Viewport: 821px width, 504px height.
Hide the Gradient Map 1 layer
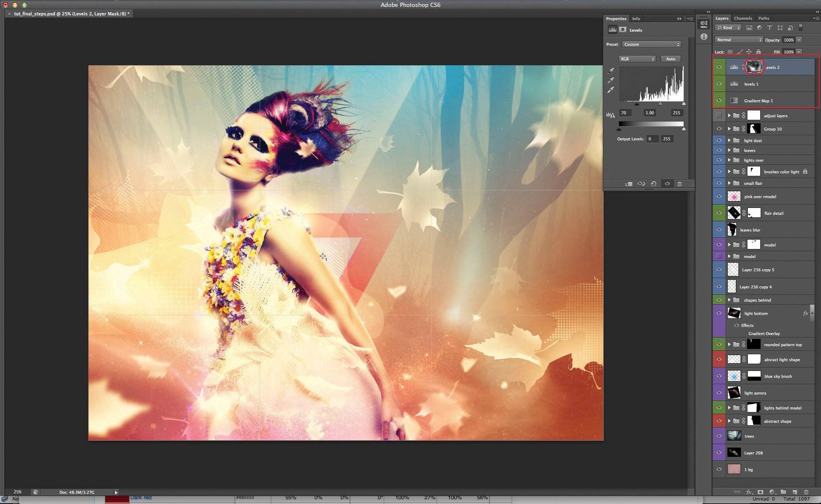click(x=719, y=101)
